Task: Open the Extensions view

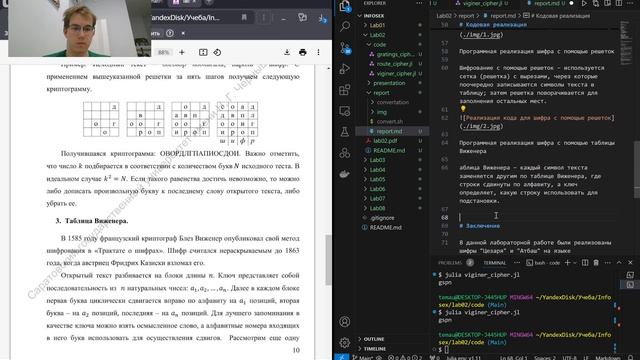Action: click(345, 89)
